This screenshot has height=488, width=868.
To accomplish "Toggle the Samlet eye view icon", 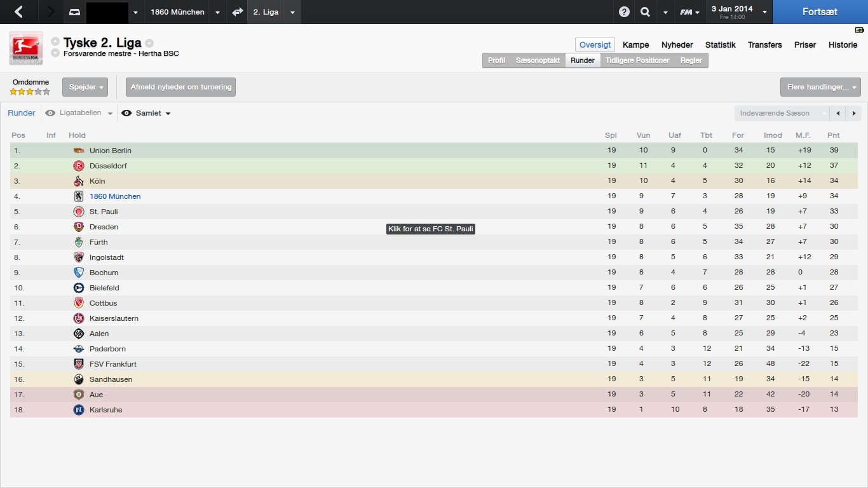I will [126, 113].
